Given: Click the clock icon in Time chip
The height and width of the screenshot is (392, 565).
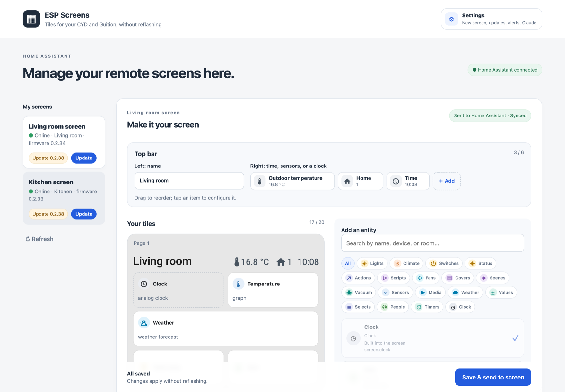Looking at the screenshot, I should (396, 181).
